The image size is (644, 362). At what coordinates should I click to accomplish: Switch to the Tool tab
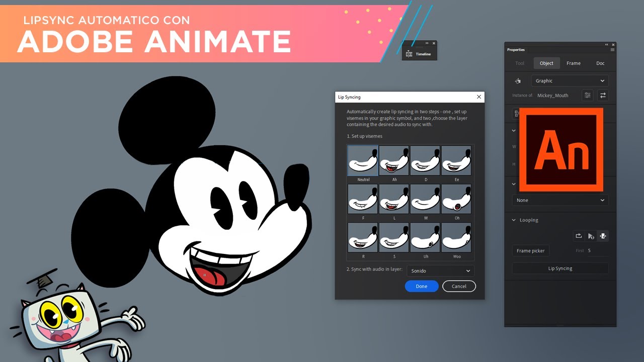520,63
